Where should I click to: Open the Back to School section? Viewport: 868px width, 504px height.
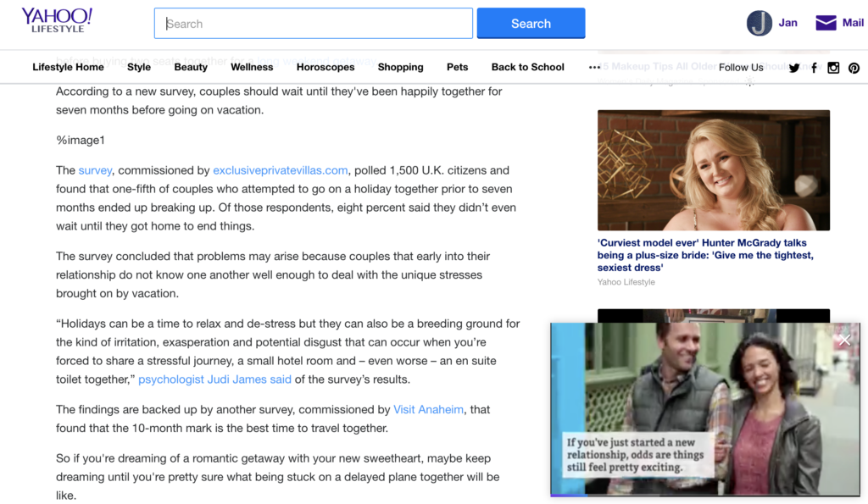point(528,67)
